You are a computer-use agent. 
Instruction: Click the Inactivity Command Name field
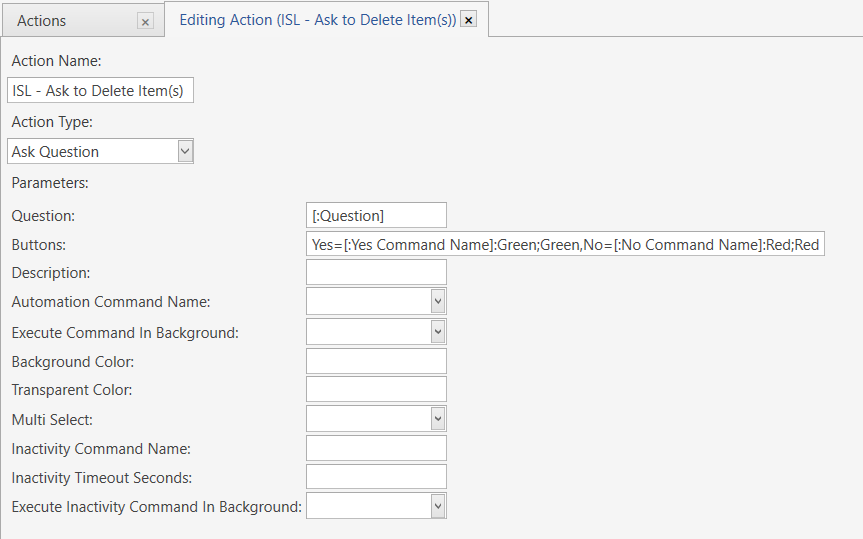tap(376, 448)
